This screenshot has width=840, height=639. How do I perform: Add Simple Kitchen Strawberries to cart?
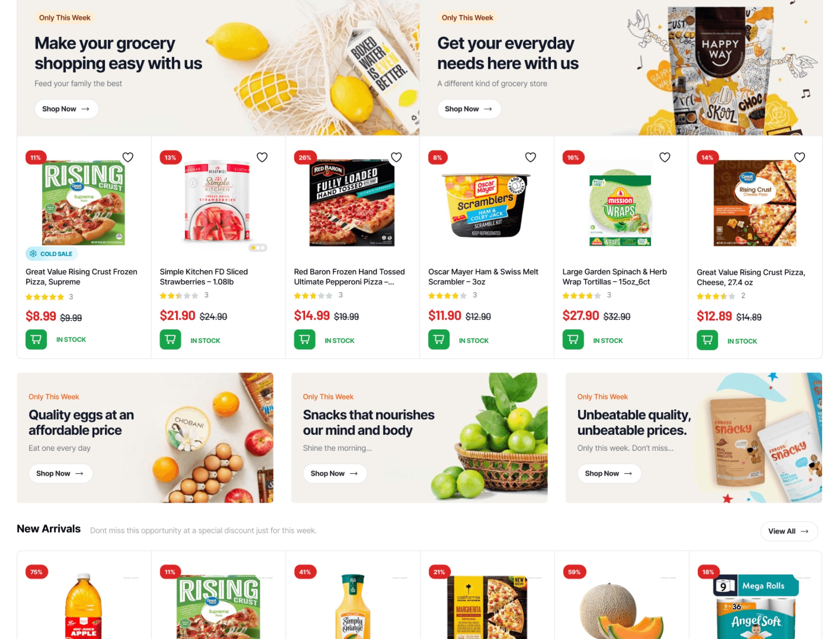tap(170, 339)
